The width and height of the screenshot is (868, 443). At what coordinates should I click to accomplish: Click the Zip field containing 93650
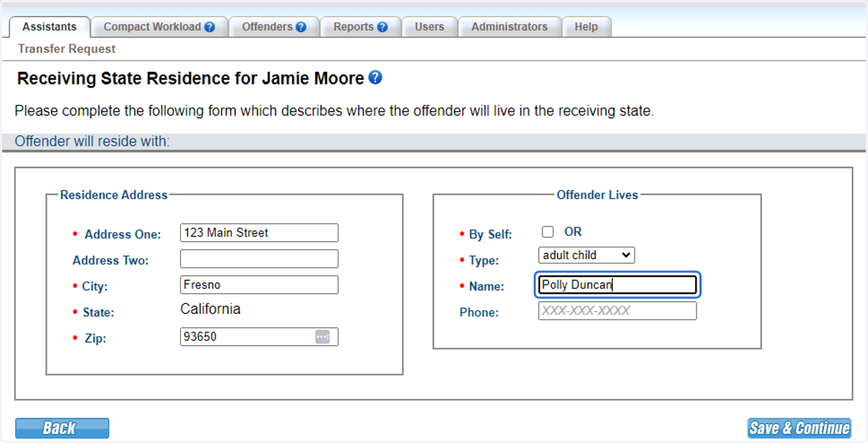[x=259, y=337]
